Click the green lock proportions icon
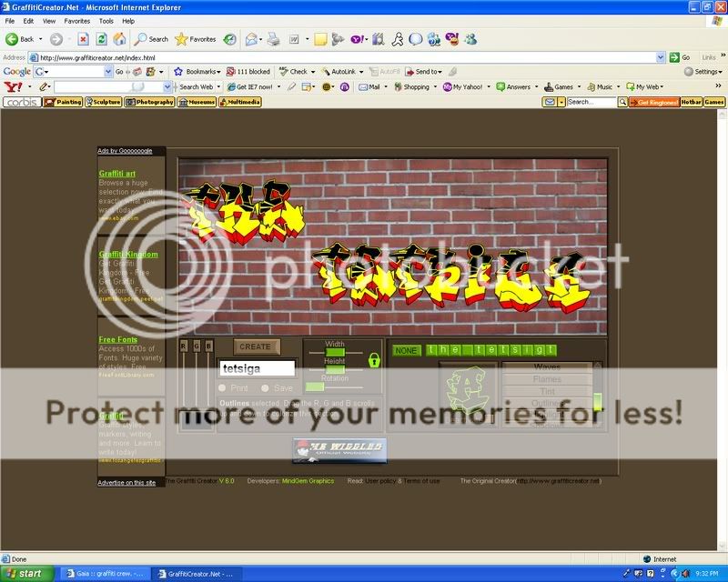728x582 pixels. pos(373,361)
